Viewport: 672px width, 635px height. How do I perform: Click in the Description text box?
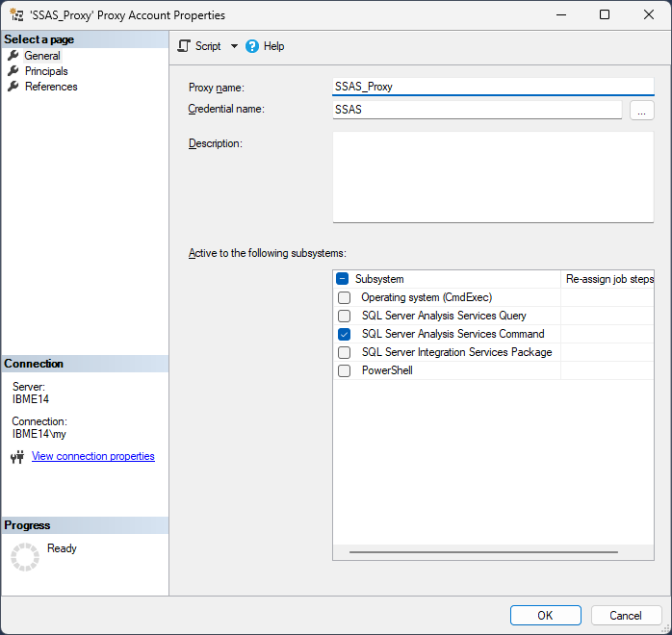[x=493, y=177]
